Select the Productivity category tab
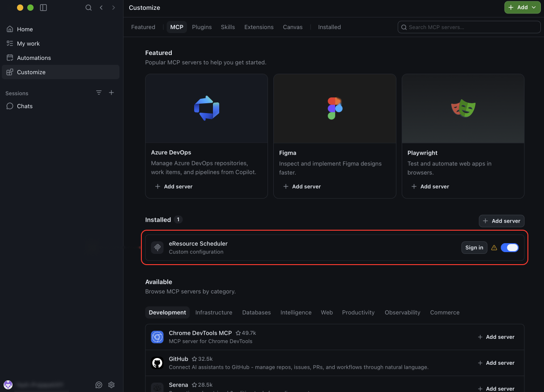The image size is (544, 392). click(358, 312)
